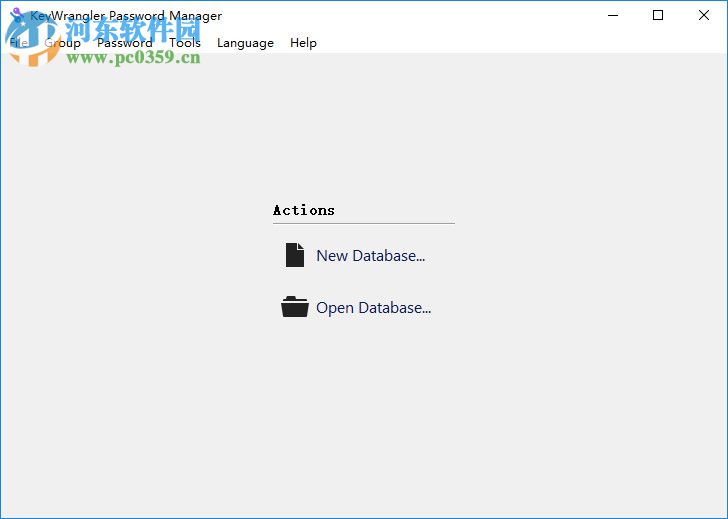Maximize the KeyWrangler window
This screenshot has height=519, width=728.
click(657, 15)
